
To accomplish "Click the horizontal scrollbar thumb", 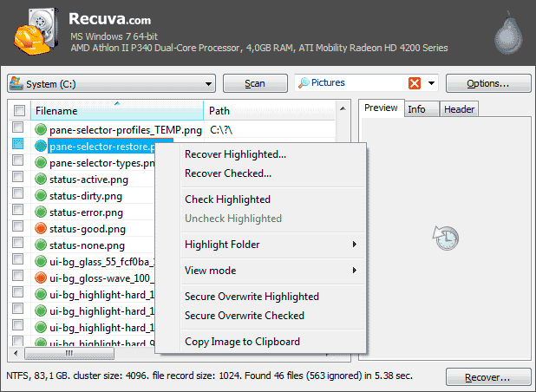I will [x=69, y=353].
